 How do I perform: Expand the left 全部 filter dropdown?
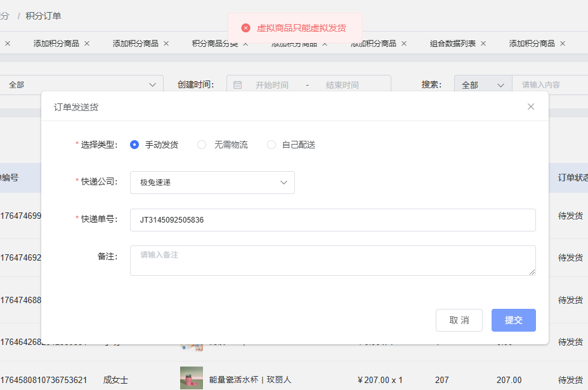pos(81,84)
